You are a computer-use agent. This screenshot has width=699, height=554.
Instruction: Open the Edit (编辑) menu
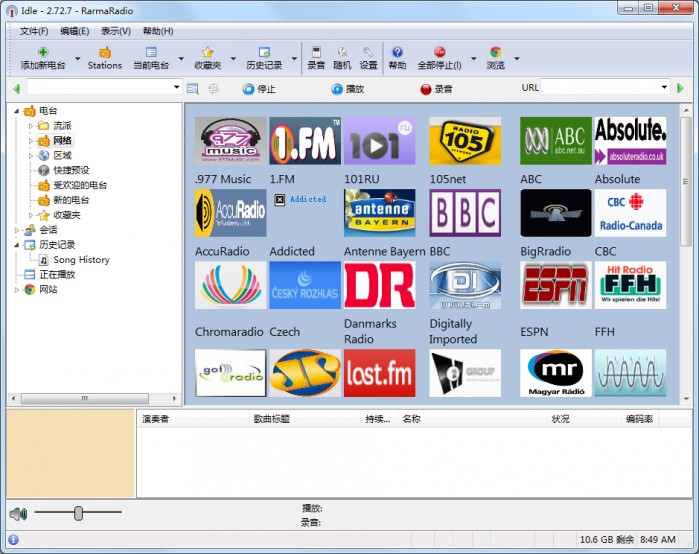click(x=74, y=31)
